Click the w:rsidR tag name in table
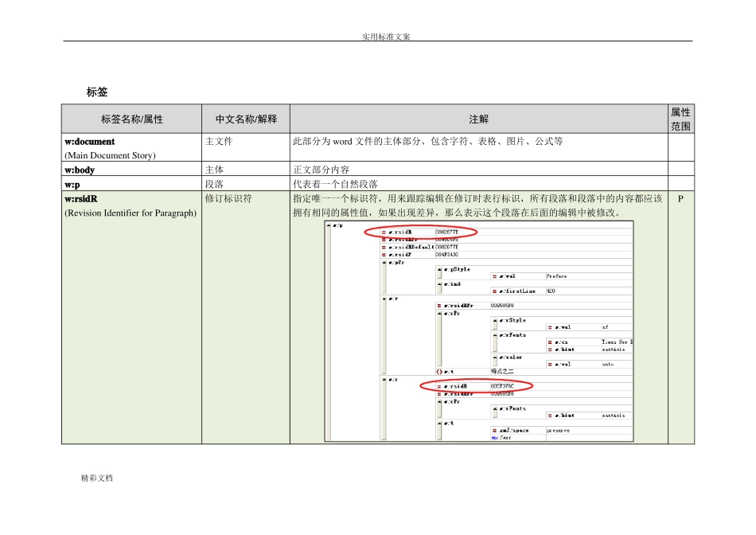This screenshot has width=756, height=535. [x=81, y=199]
